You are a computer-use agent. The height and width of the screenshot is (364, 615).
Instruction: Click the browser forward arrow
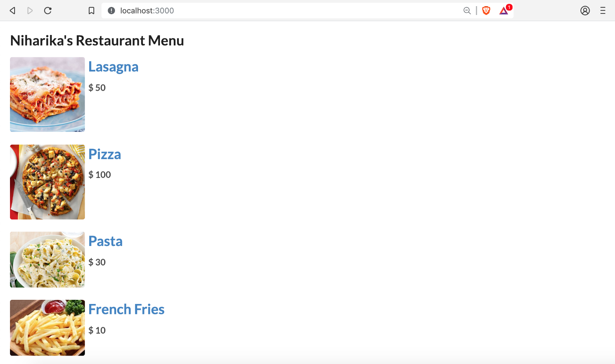point(30,11)
